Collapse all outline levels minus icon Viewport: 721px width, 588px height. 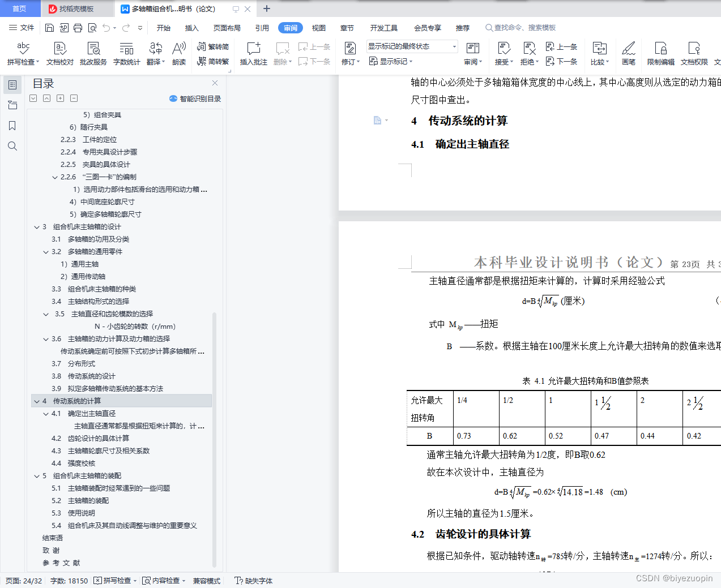click(x=74, y=98)
